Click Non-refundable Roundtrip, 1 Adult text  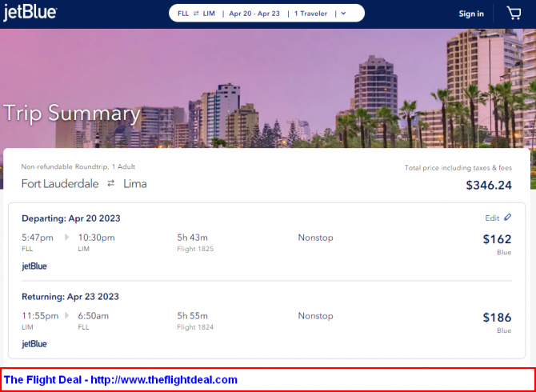tap(78, 166)
